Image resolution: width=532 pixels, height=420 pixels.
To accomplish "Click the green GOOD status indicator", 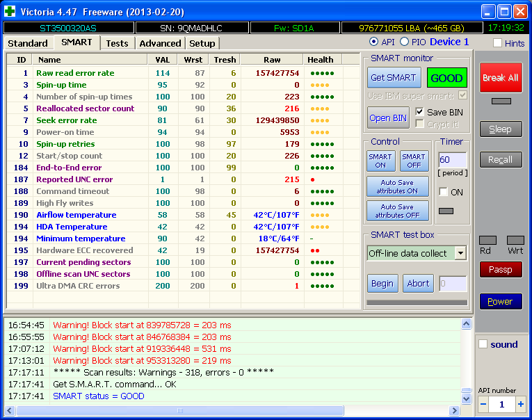I will 446,78.
